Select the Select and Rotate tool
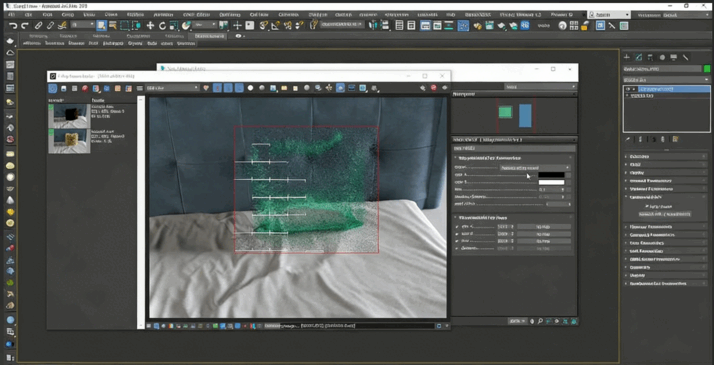This screenshot has height=365, width=714. (162, 25)
